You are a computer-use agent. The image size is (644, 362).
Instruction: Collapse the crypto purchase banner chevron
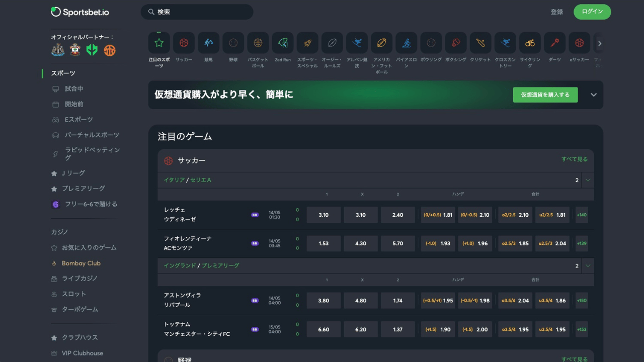point(594,95)
